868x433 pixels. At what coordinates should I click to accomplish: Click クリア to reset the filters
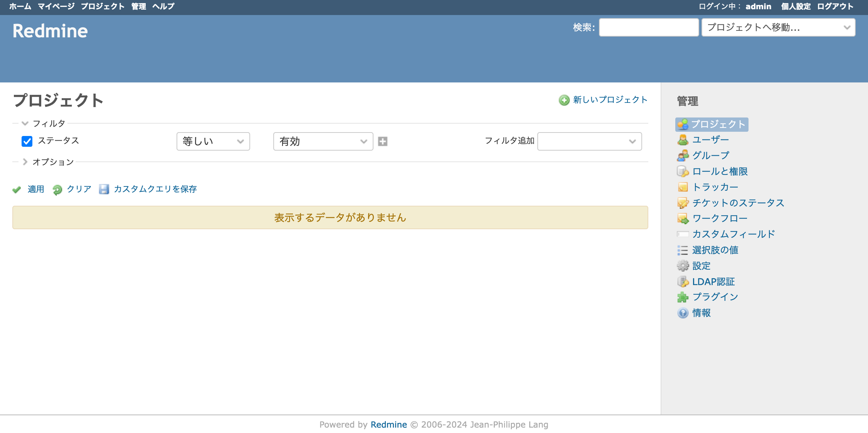79,189
